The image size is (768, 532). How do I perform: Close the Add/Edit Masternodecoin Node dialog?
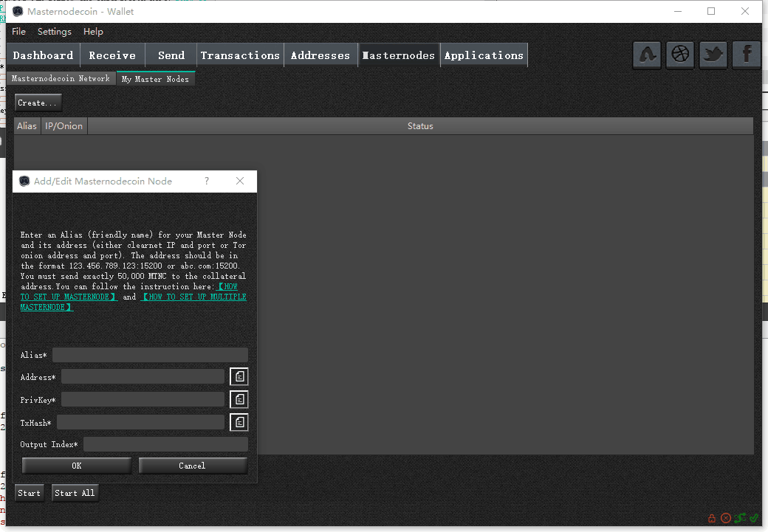240,181
